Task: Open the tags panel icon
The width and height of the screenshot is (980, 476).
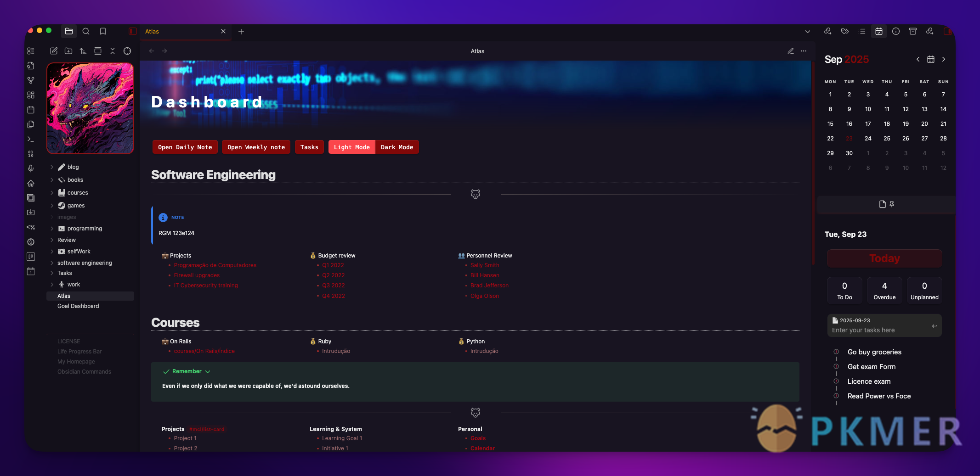Action: pos(844,31)
